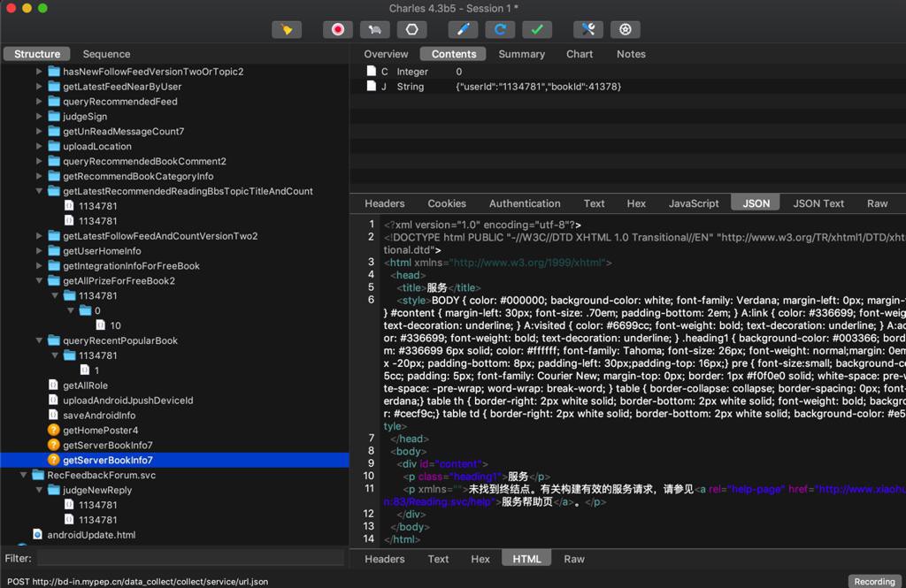Click the pen compose request icon
906x588 pixels.
462,29
